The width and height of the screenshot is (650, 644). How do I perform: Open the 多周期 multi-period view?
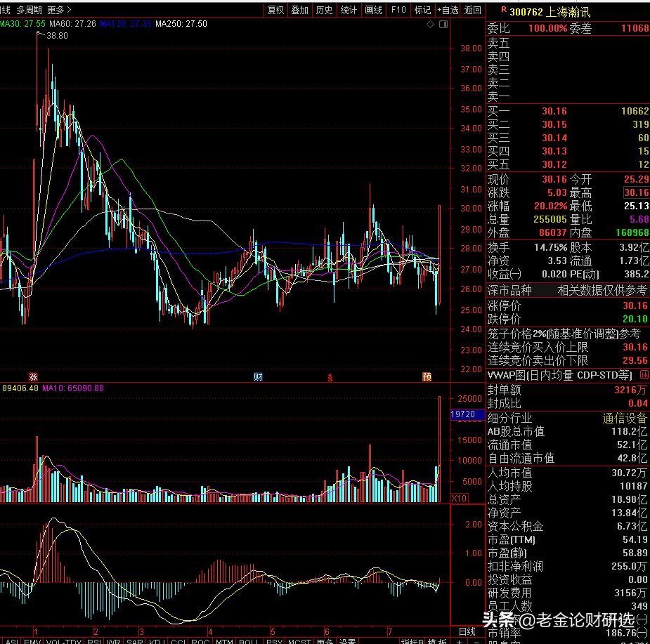pyautogui.click(x=29, y=10)
